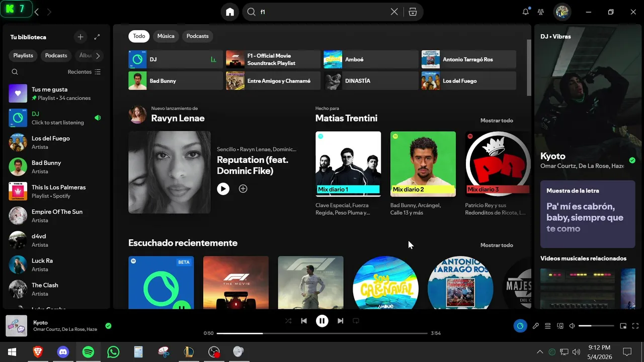This screenshot has height=362, width=644.
Task: Open the Soy Carnaval Amboé cover
Action: 385,283
